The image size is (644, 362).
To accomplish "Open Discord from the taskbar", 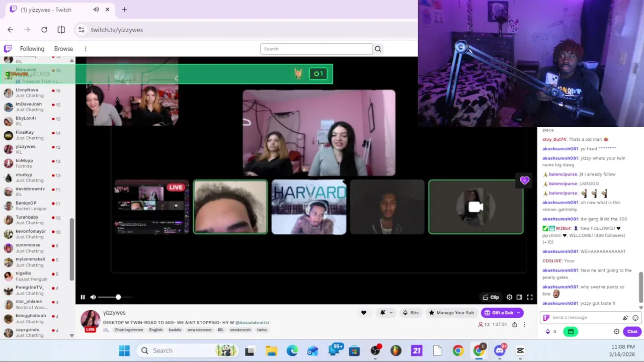I will (x=500, y=350).
